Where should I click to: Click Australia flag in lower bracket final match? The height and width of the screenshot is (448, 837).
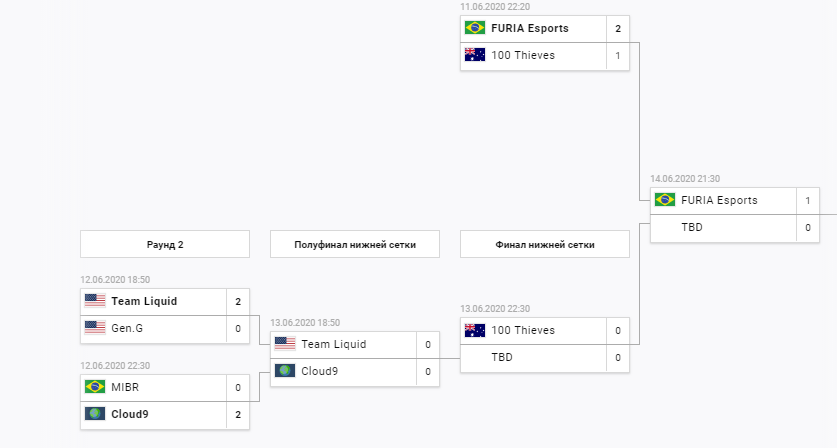475,330
